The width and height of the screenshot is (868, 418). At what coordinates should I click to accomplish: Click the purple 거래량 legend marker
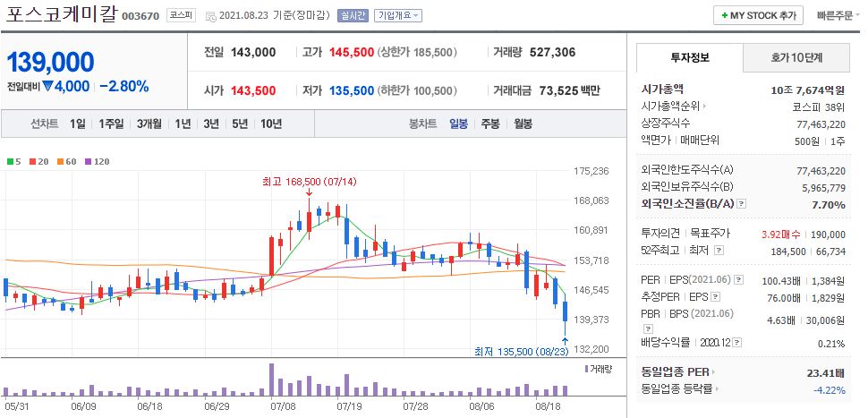pos(586,369)
